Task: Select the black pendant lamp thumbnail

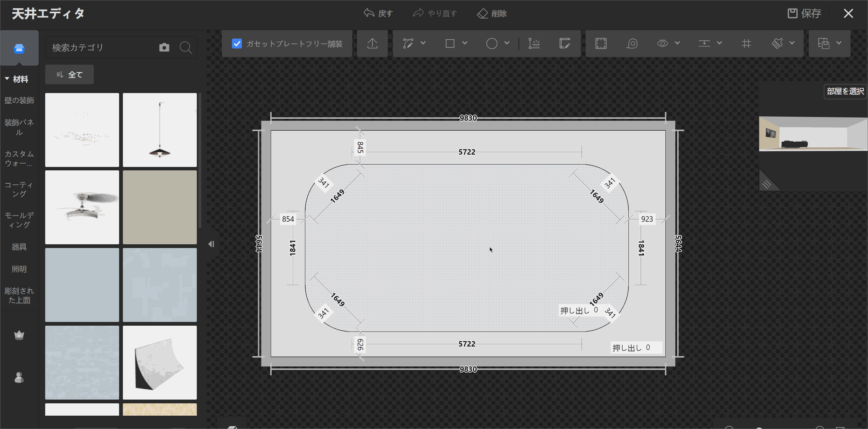Action: (x=160, y=130)
